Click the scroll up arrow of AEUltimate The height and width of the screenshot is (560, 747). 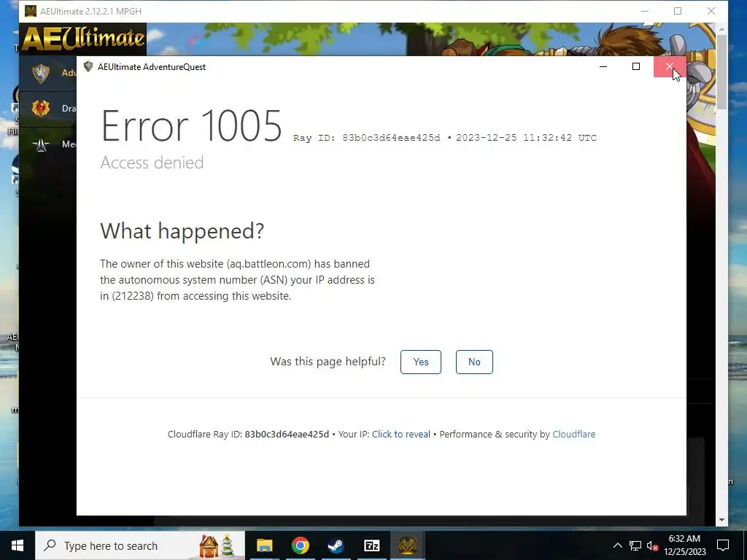tap(721, 28)
